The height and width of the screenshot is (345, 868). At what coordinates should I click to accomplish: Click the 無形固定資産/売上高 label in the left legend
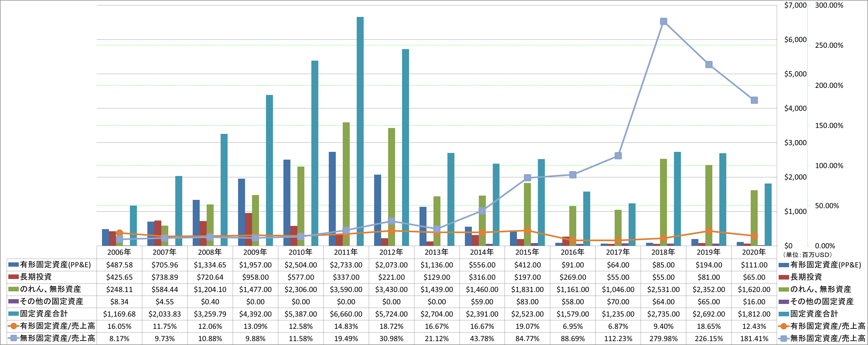tap(58, 338)
